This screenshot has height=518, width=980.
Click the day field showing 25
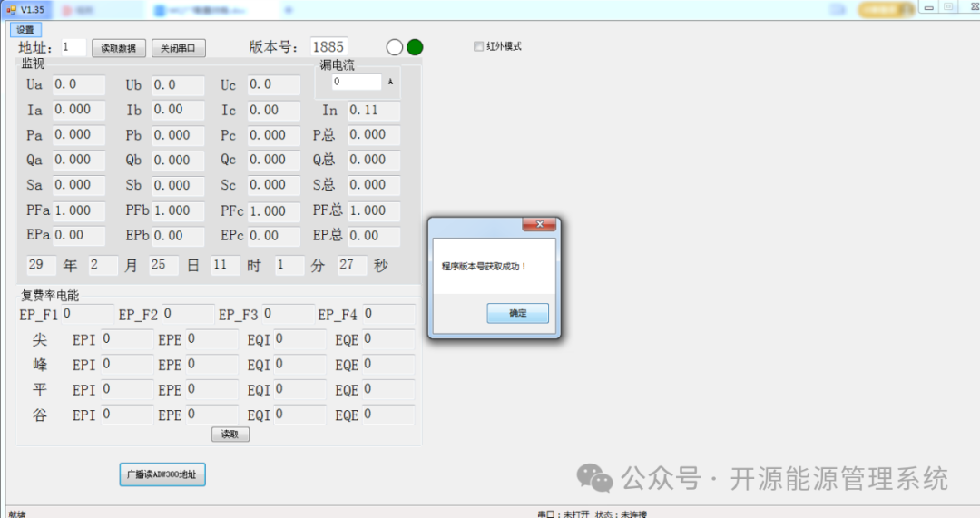(163, 265)
